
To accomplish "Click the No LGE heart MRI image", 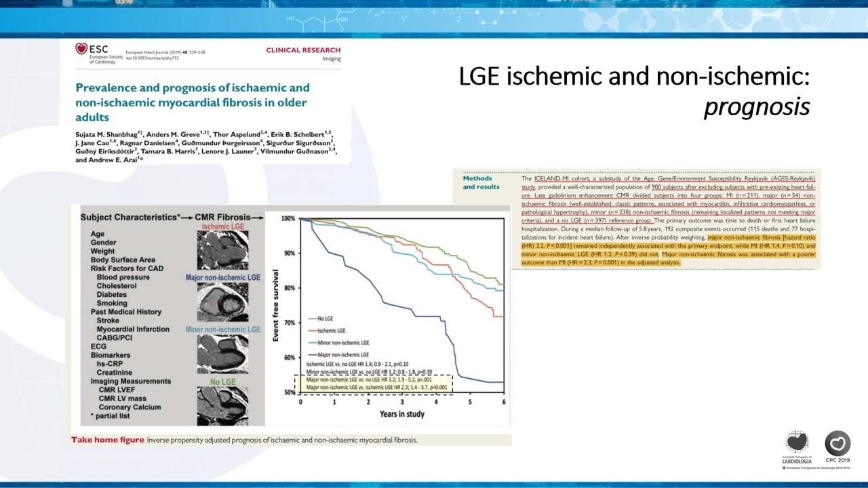I will point(222,405).
